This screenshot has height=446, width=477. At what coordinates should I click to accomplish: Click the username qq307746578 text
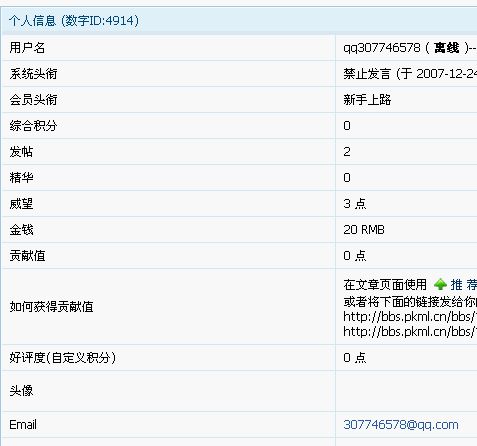(x=382, y=48)
